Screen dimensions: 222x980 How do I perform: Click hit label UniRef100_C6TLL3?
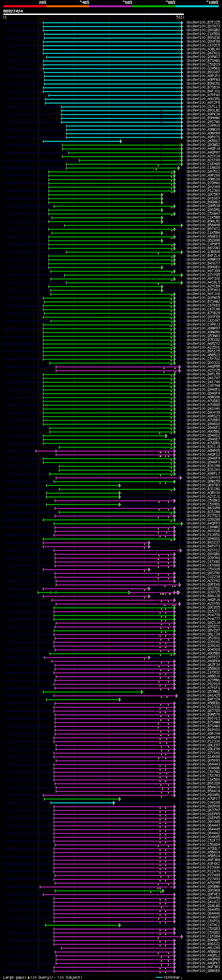click(203, 106)
